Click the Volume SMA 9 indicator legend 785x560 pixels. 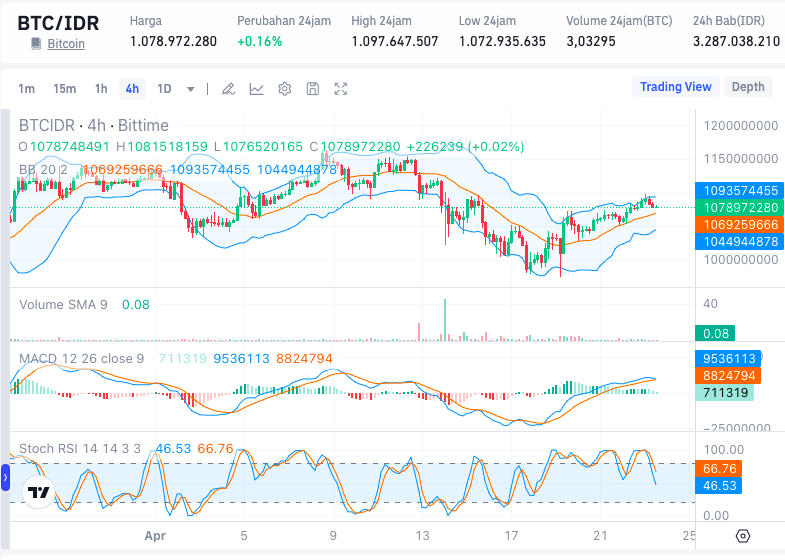(63, 304)
